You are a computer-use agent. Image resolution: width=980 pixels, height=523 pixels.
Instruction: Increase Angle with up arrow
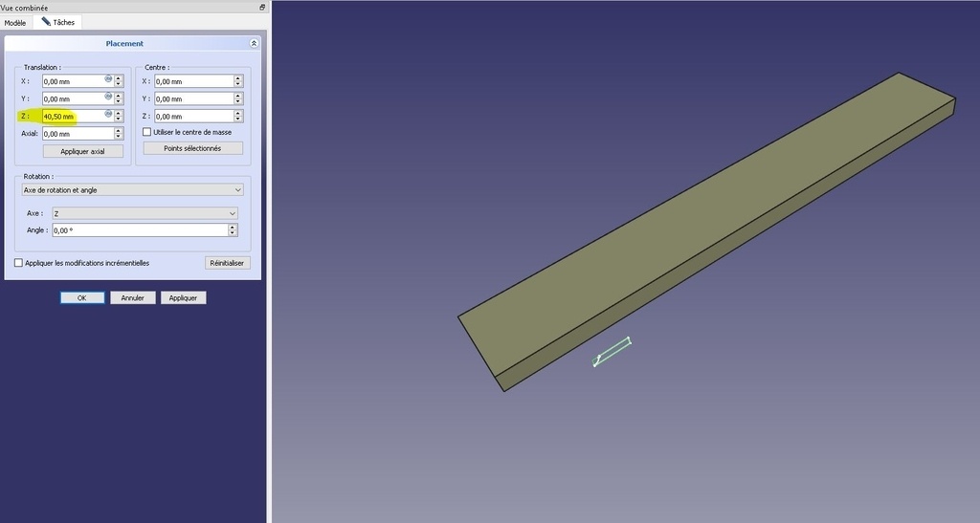(233, 228)
